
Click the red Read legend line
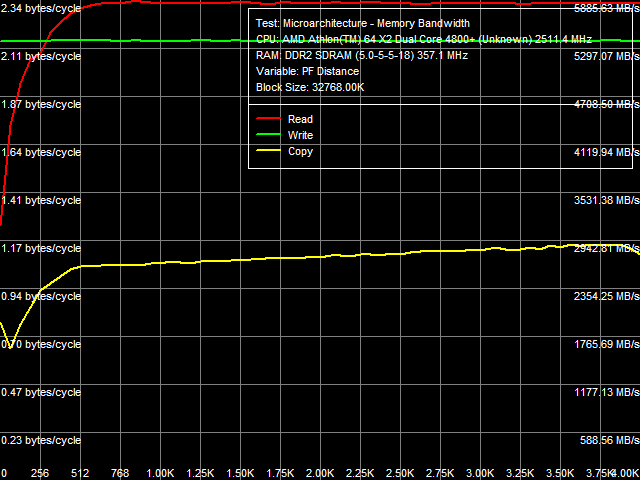pos(269,119)
